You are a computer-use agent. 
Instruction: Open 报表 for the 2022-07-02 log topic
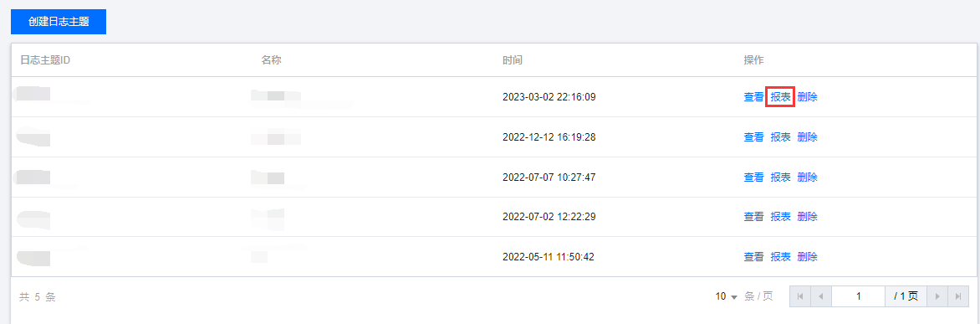pos(781,216)
